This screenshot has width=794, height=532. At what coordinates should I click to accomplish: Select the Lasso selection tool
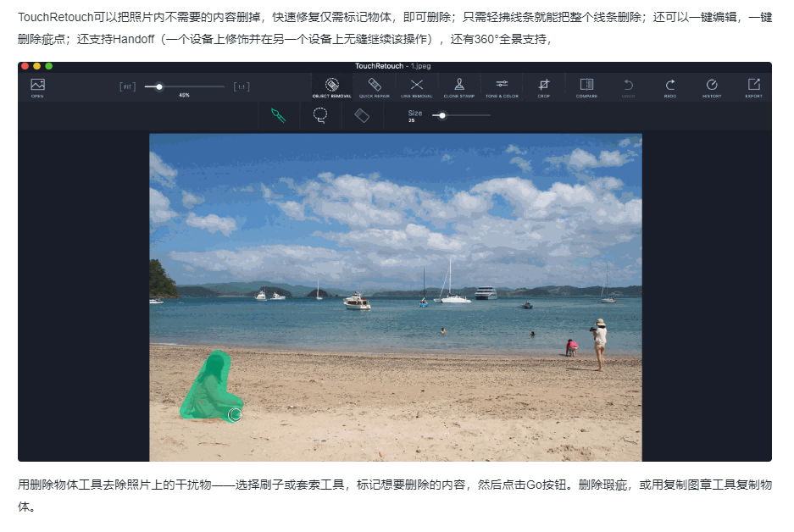(x=320, y=115)
